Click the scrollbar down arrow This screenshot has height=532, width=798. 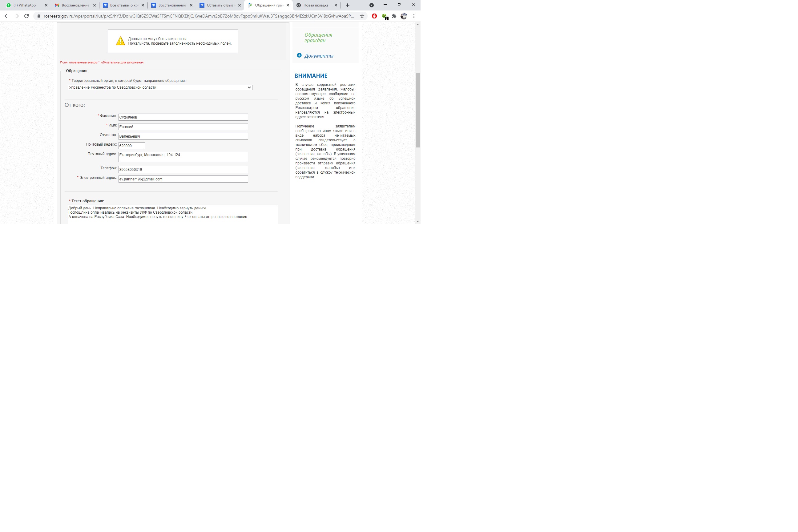click(418, 221)
